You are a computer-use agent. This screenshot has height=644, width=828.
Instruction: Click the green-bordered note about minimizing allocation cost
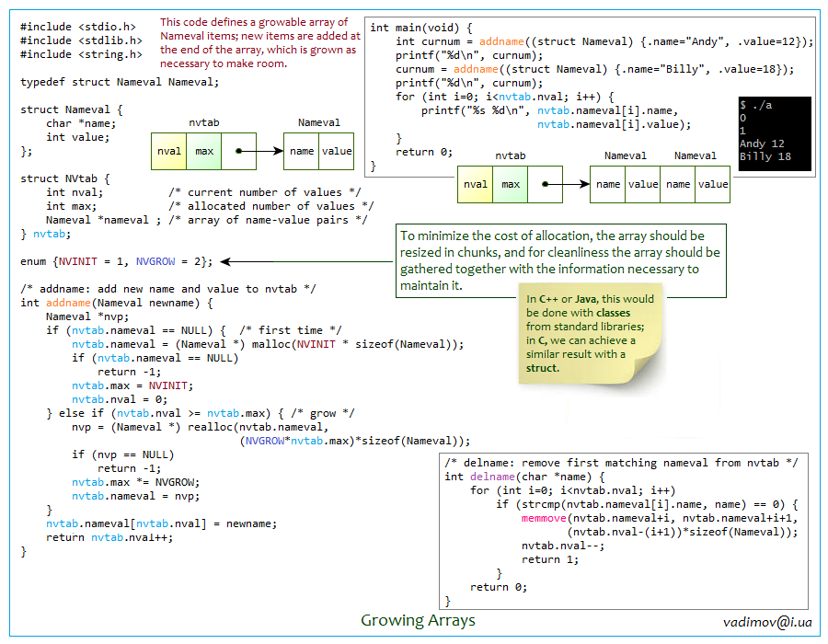coord(561,260)
